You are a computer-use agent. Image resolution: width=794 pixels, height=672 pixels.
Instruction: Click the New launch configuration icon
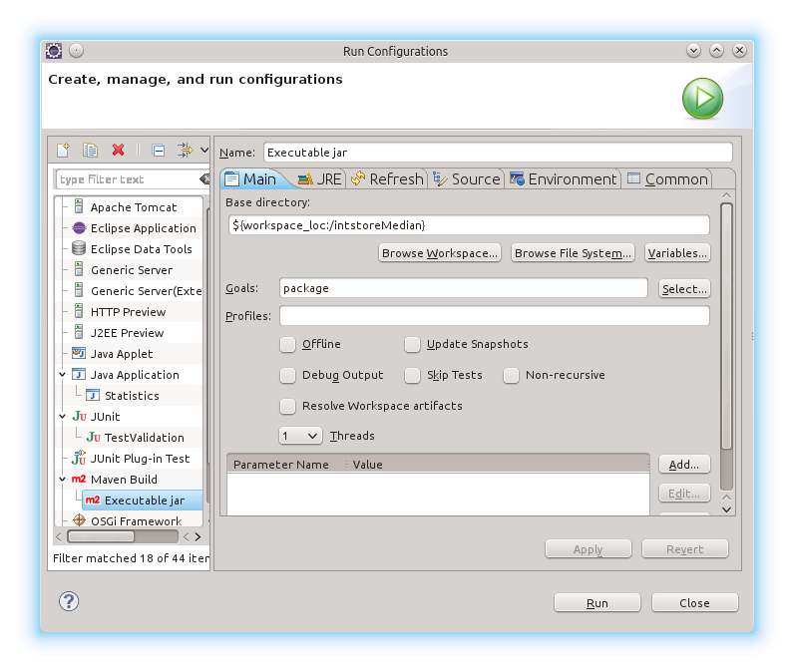pyautogui.click(x=63, y=151)
